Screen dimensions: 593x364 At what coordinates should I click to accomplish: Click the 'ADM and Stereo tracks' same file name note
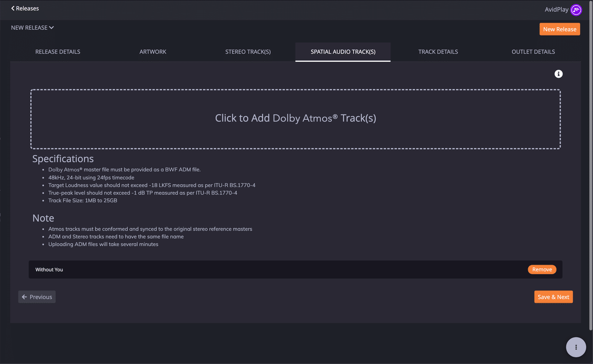[116, 237]
